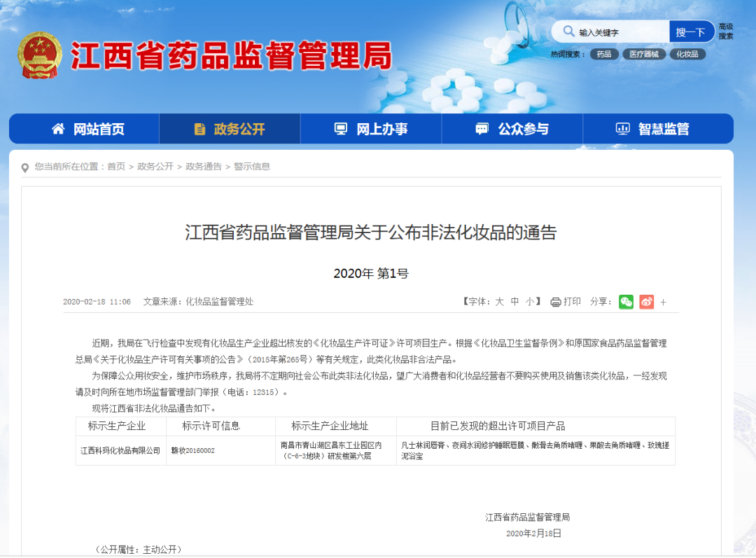Open the 网站首页 home tab
Screen dimensions: 756x558
point(88,129)
